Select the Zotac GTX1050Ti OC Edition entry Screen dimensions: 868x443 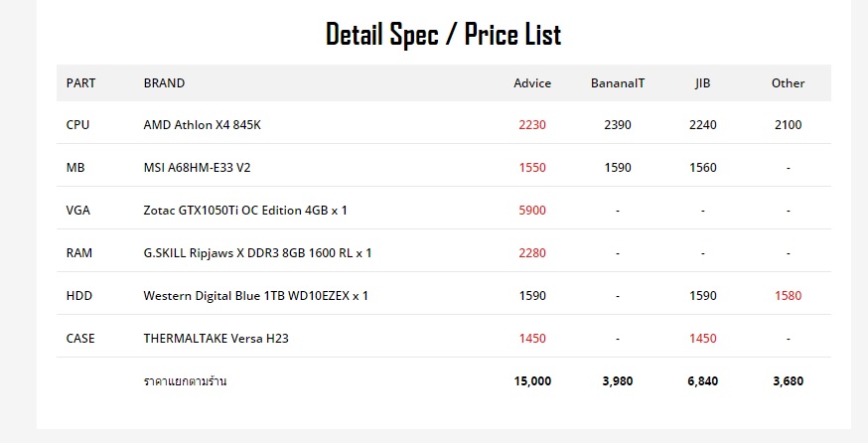pos(245,211)
